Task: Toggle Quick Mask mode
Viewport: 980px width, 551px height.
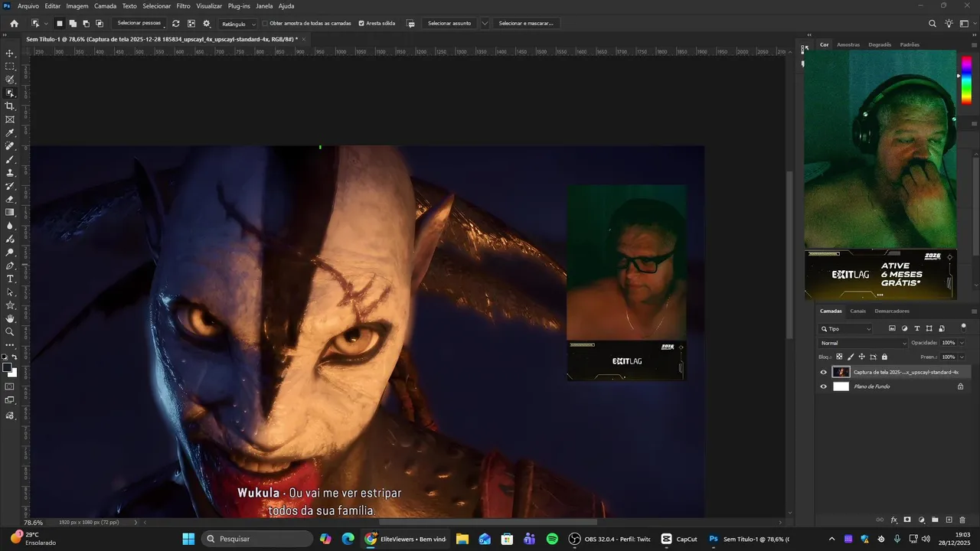Action: 10,387
